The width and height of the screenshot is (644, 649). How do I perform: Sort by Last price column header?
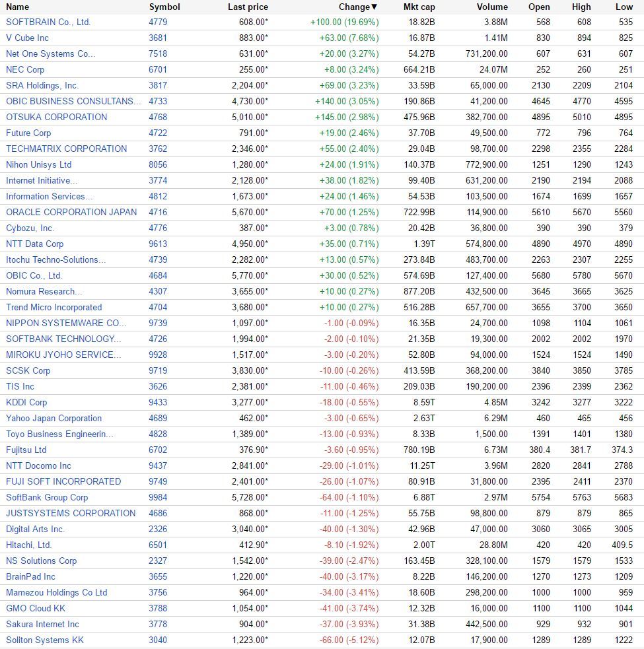coord(248,7)
